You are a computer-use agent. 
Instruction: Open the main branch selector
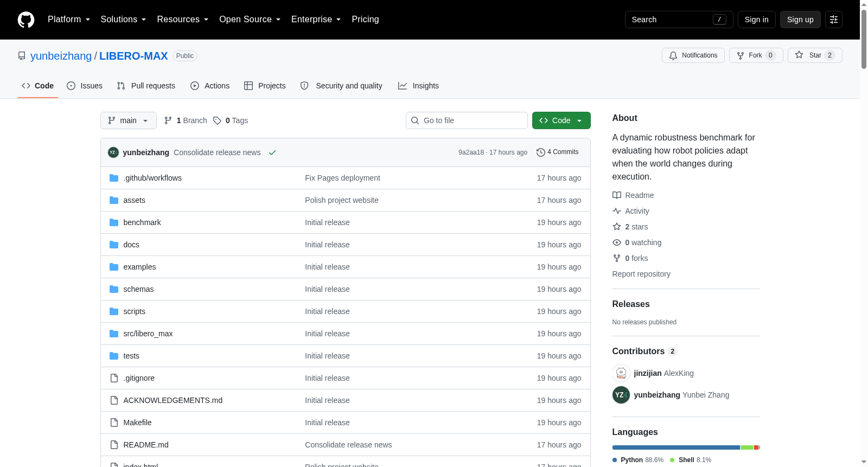(x=129, y=120)
